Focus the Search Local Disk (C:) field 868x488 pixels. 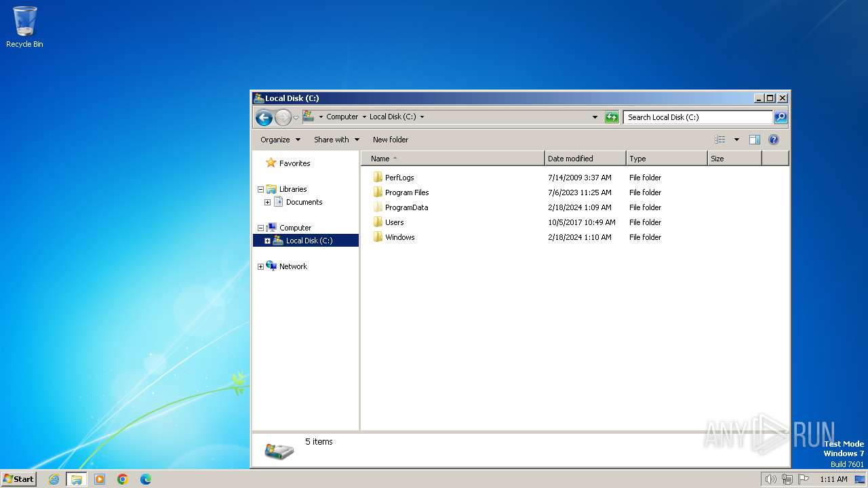698,117
